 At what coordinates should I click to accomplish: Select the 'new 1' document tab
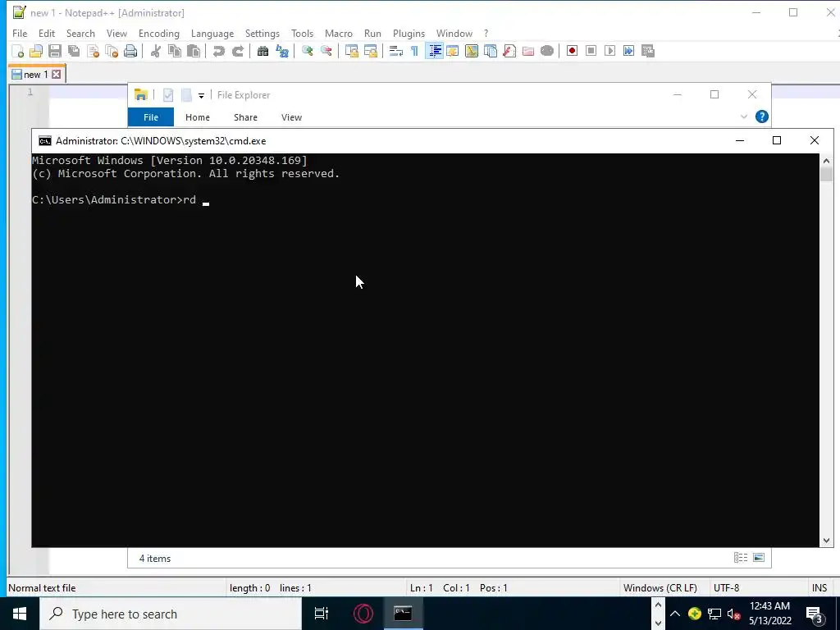coord(36,74)
